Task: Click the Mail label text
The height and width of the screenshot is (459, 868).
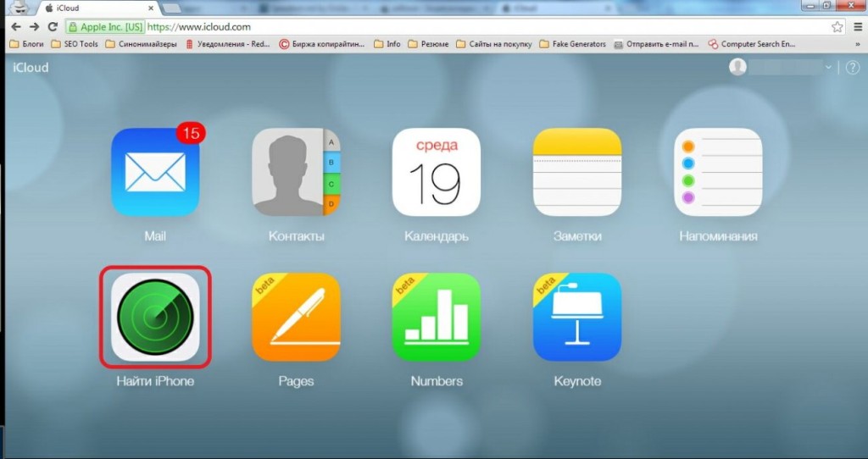Action: click(155, 236)
